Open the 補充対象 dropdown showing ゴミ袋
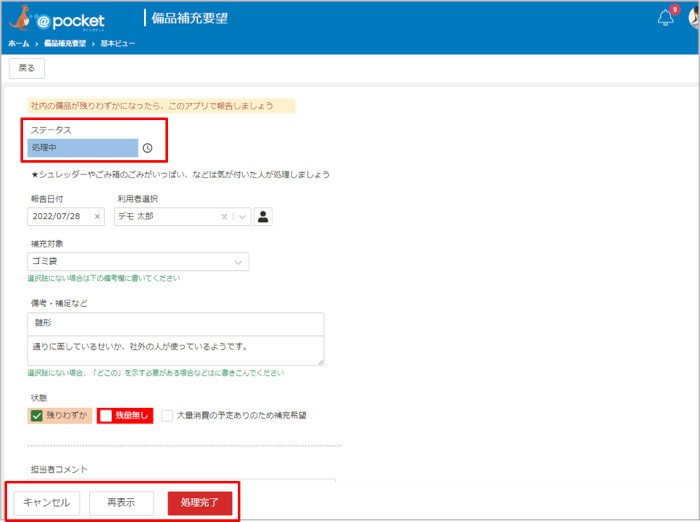 (x=138, y=262)
